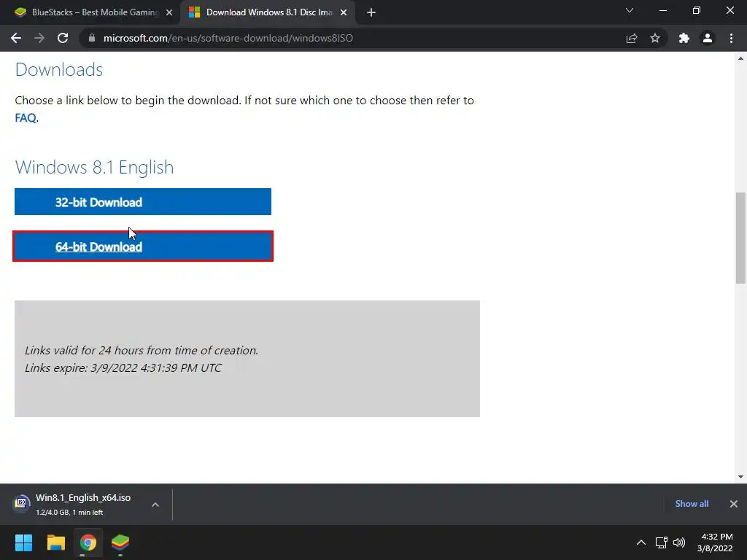Image resolution: width=747 pixels, height=560 pixels.
Task: Click the browser forward arrow
Action: (39, 38)
